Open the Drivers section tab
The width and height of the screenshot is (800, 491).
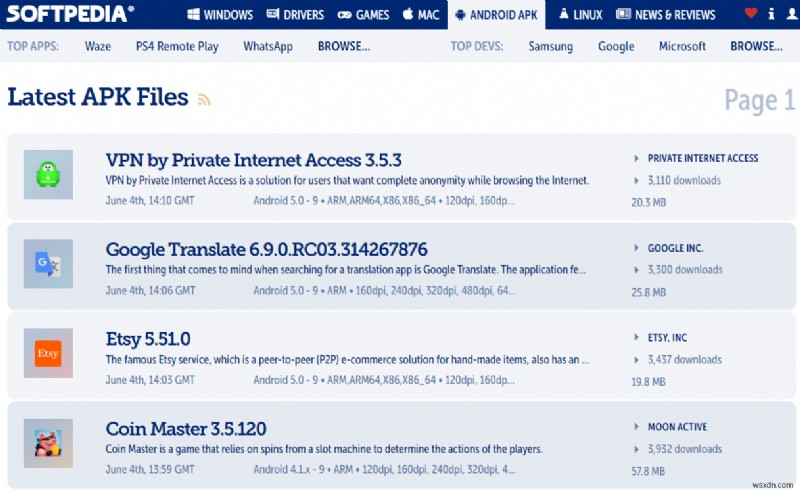coord(295,15)
